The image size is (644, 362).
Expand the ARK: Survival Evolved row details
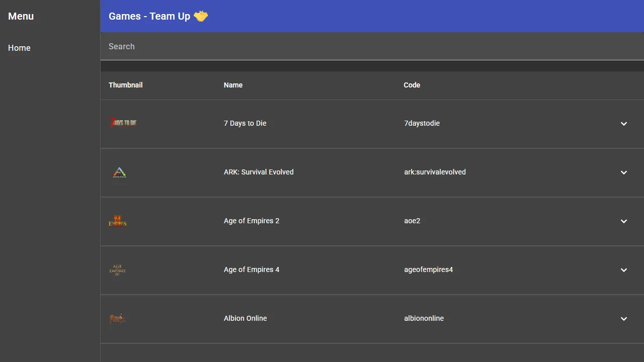click(x=624, y=172)
